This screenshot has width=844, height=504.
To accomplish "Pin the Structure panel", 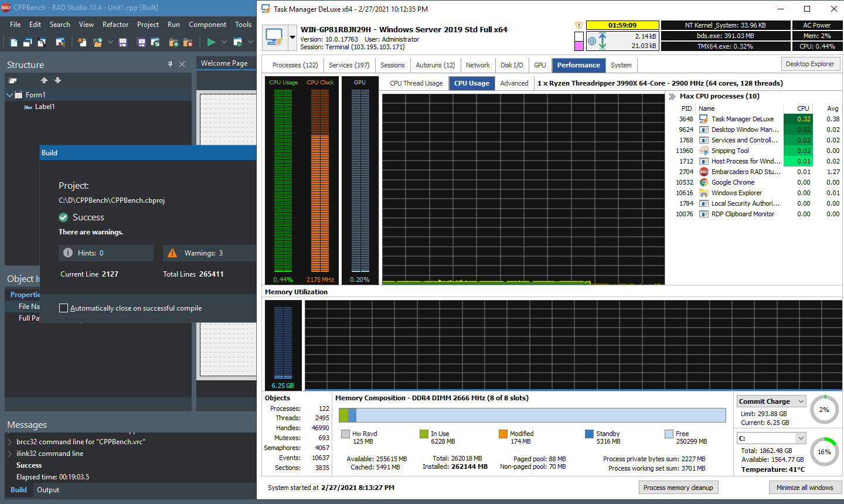I will pos(171,64).
